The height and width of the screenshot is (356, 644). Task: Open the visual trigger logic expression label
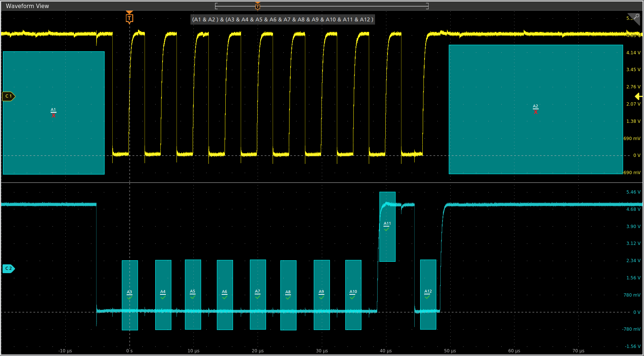[x=283, y=19]
